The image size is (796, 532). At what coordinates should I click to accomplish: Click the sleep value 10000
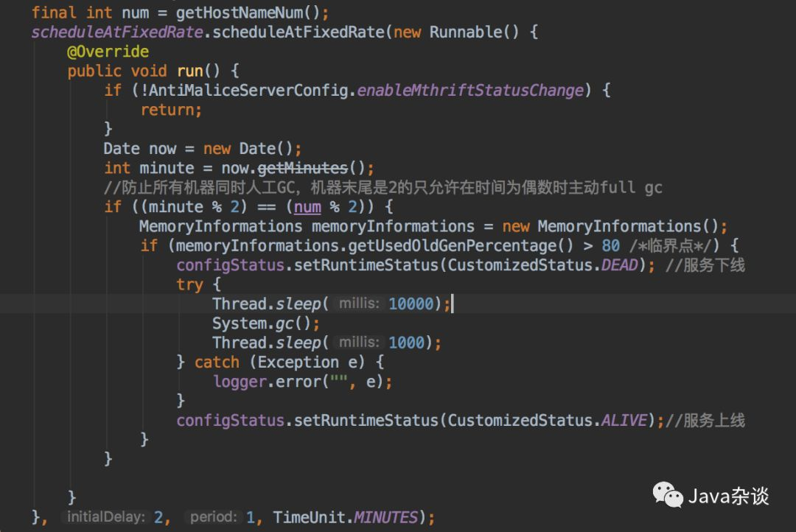pyautogui.click(x=411, y=304)
